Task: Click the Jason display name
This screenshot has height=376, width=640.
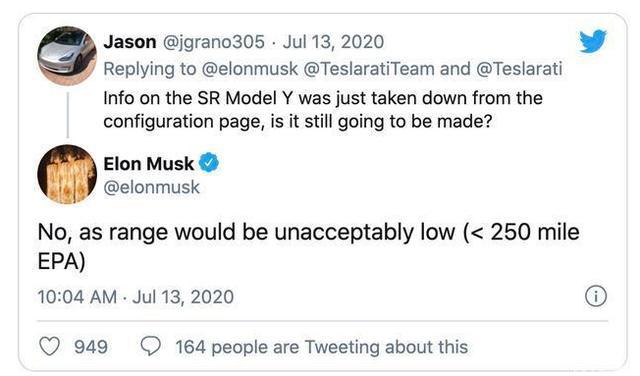Action: click(x=130, y=42)
